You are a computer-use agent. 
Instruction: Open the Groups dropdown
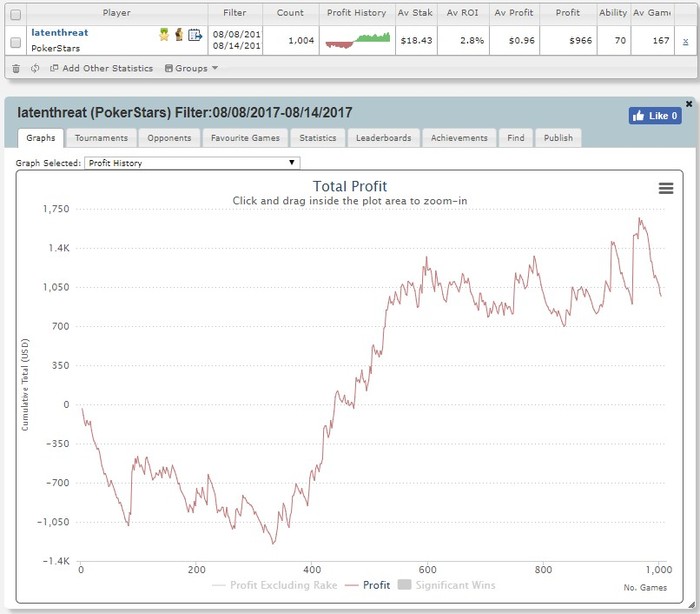coord(191,68)
